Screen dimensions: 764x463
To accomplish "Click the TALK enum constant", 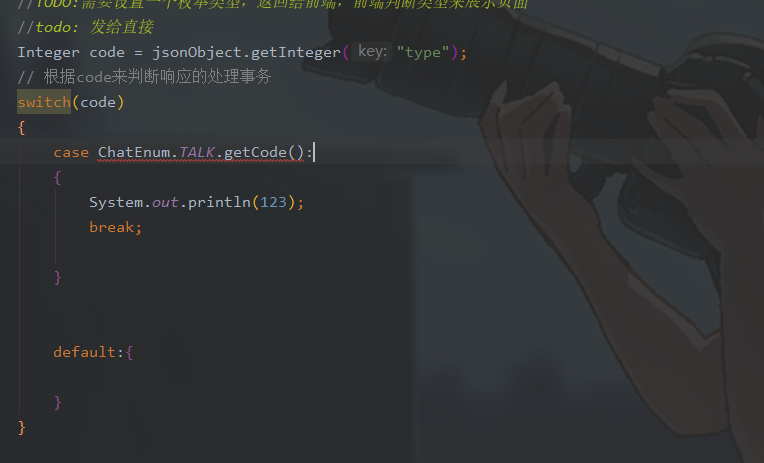I will [x=197, y=153].
